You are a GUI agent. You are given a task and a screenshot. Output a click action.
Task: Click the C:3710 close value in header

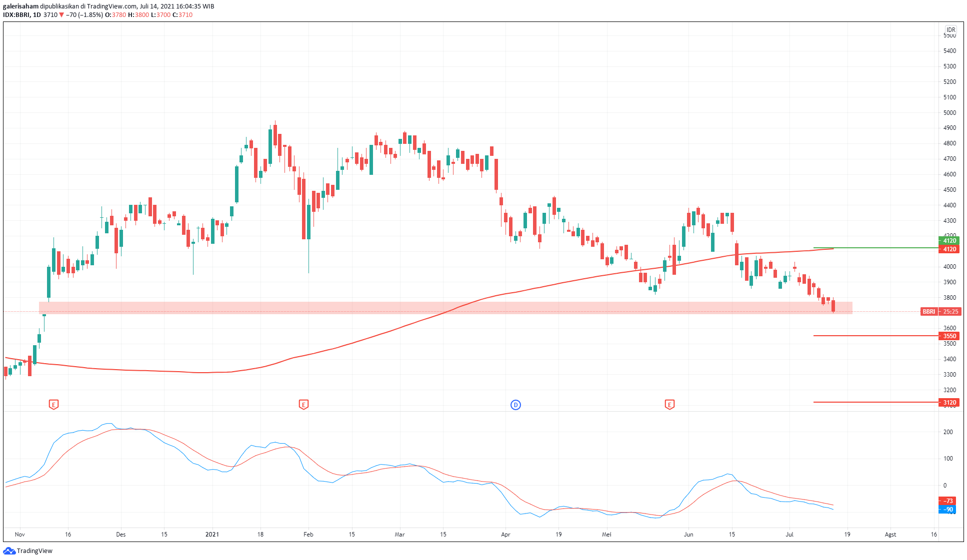pos(182,15)
